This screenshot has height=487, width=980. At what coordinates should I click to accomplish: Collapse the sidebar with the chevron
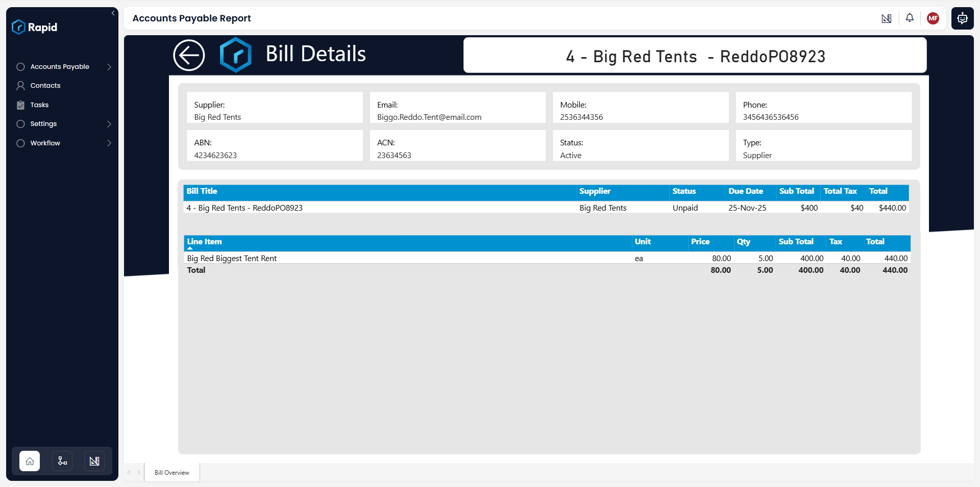[x=113, y=13]
